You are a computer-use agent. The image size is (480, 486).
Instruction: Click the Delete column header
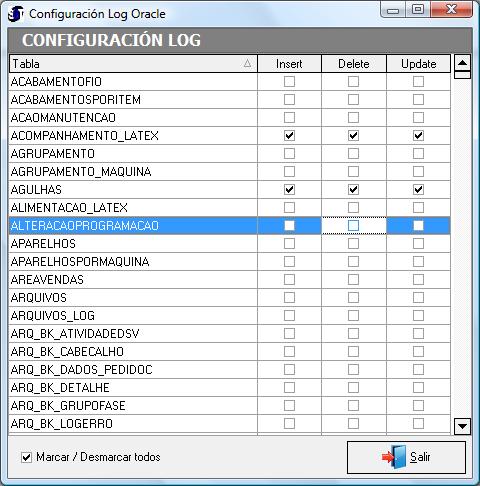(x=354, y=64)
